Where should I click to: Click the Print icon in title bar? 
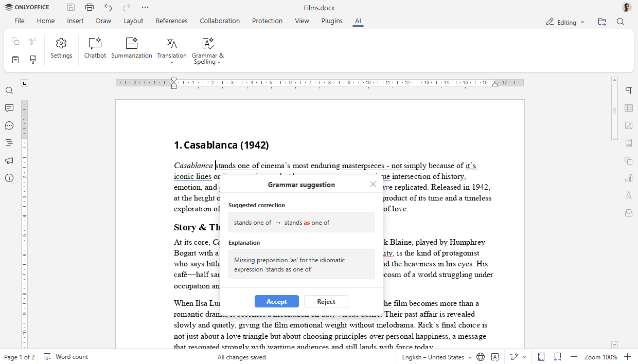click(90, 8)
